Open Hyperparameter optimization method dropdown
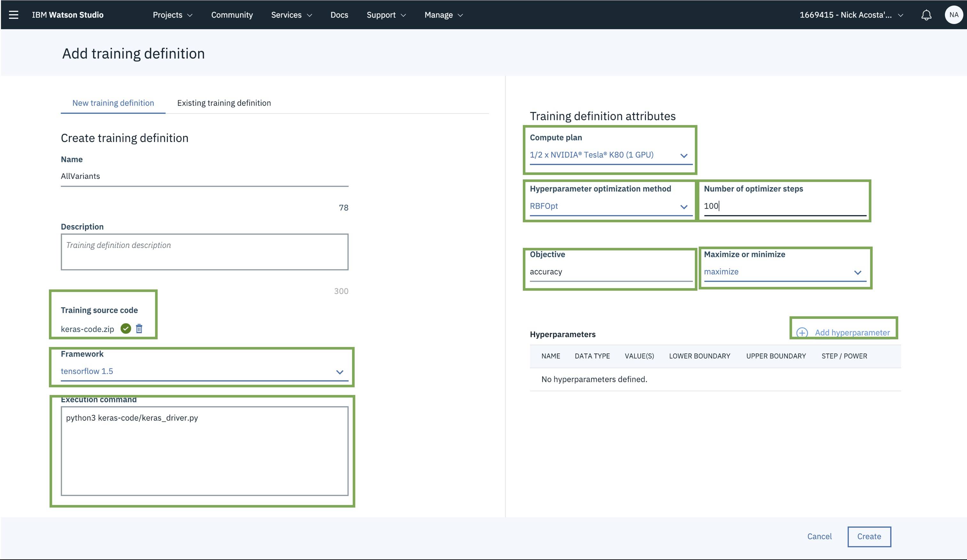The width and height of the screenshot is (967, 560). [x=611, y=206]
